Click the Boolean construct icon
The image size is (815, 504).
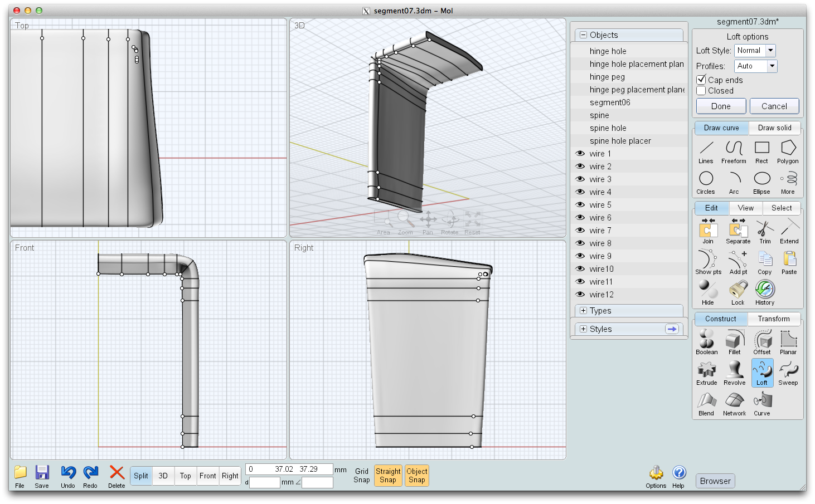[706, 341]
